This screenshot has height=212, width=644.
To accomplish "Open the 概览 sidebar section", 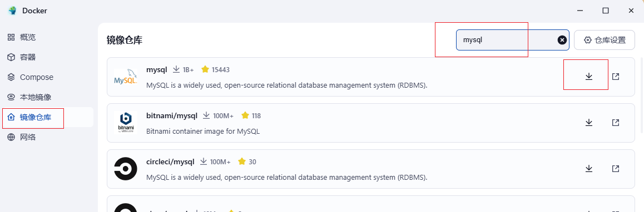I will click(x=47, y=37).
